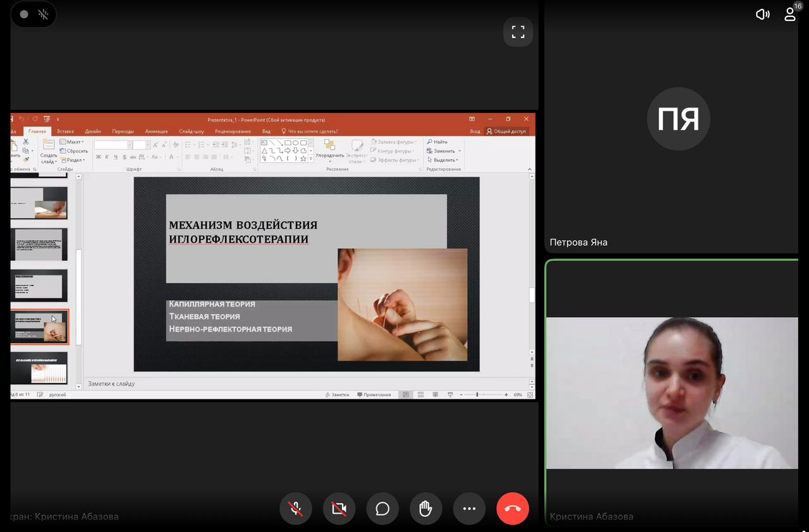Expand the Макет layout dropdown

click(x=73, y=142)
